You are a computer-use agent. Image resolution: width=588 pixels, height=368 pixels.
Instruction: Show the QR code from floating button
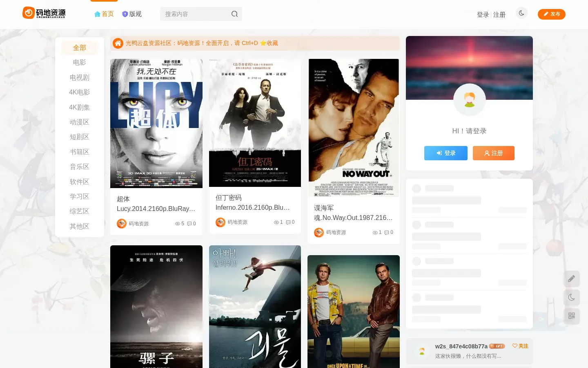pos(572,316)
